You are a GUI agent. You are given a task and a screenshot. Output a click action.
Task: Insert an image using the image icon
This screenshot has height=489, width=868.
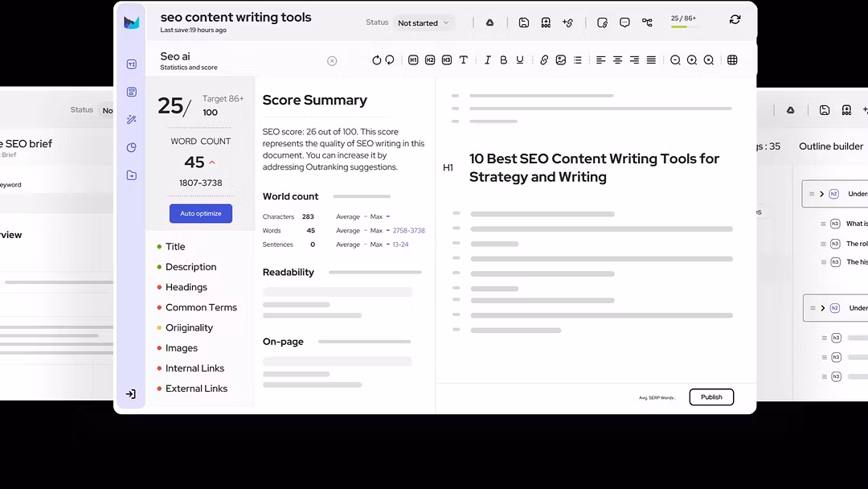(561, 60)
